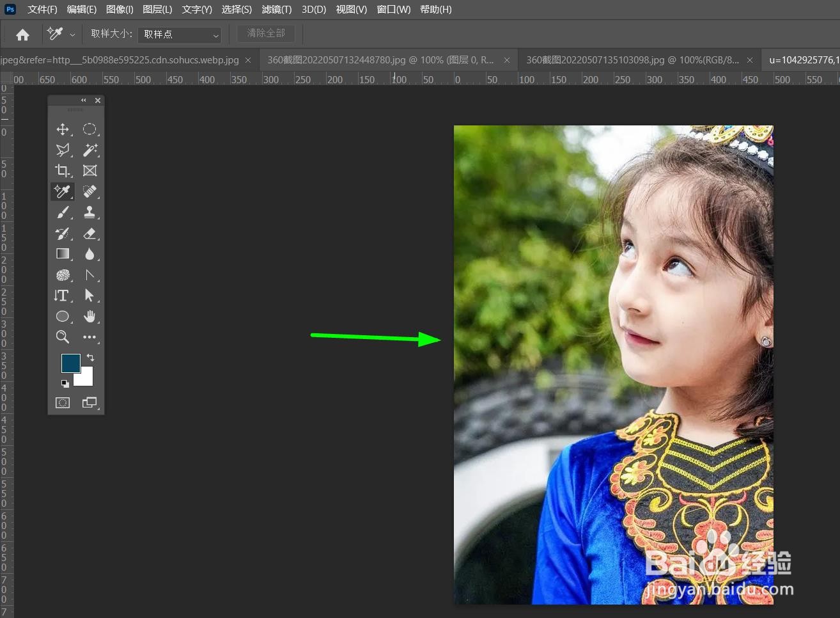The image size is (840, 618).
Task: Select the Clone Stamp tool
Action: tap(89, 212)
